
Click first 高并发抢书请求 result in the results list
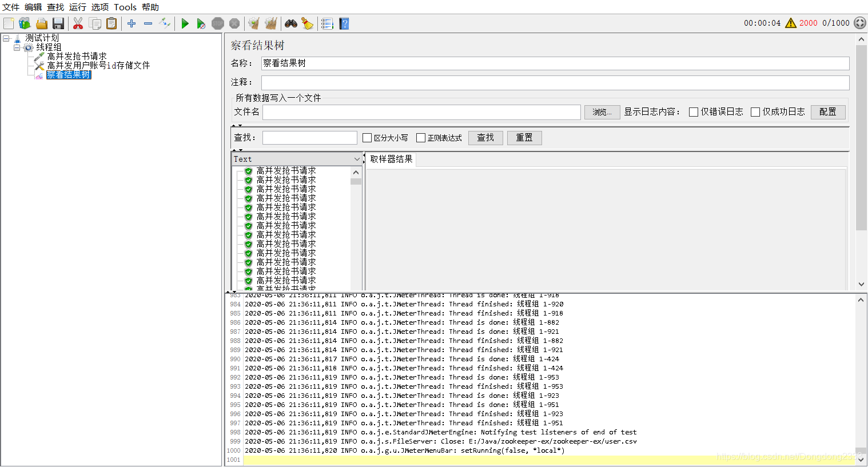point(286,171)
